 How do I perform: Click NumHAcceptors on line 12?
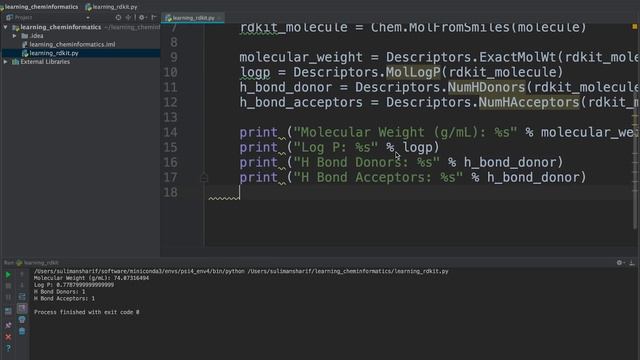[x=529, y=102]
